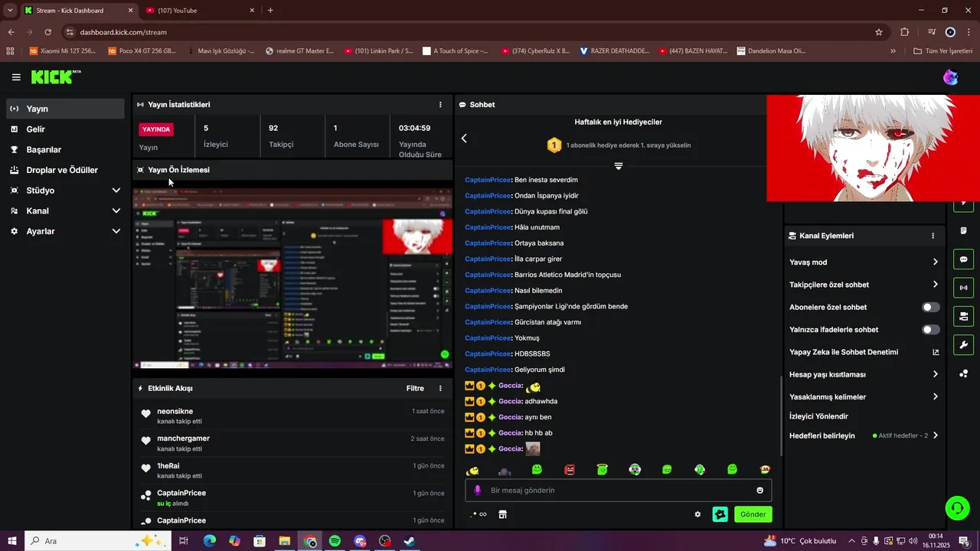
Task: Click the stream preview thumbnail
Action: point(292,279)
